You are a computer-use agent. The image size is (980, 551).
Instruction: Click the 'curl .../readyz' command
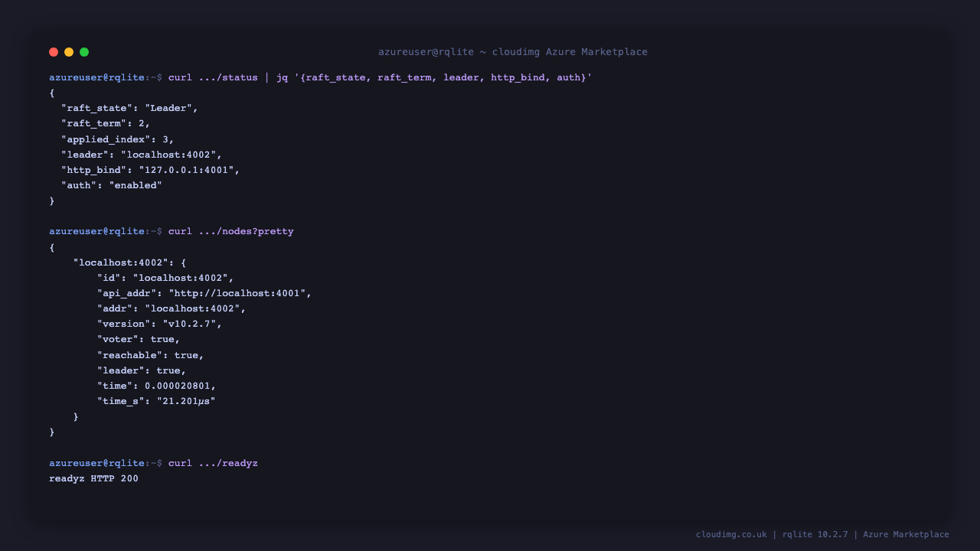pyautogui.click(x=213, y=463)
